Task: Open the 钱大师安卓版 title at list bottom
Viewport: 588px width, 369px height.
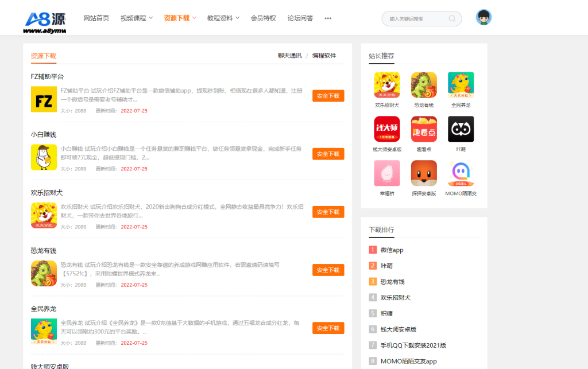Action: point(50,366)
